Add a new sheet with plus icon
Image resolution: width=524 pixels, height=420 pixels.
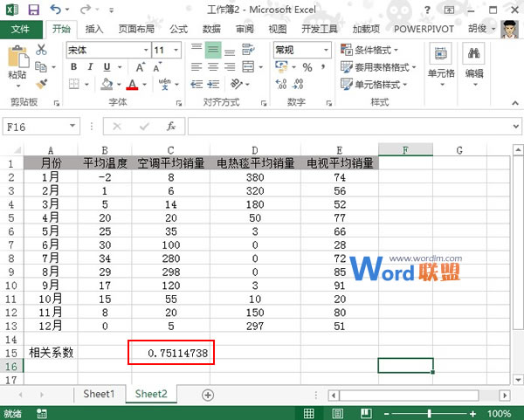pyautogui.click(x=208, y=395)
